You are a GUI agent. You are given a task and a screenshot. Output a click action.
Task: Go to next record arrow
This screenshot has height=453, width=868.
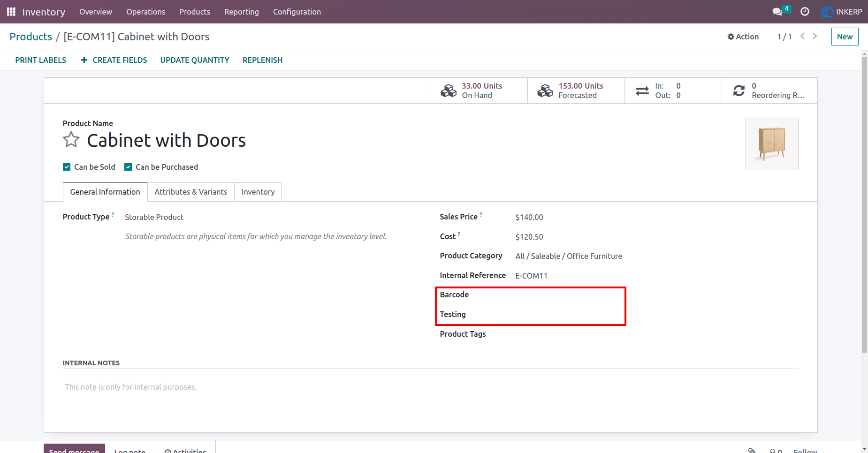815,36
